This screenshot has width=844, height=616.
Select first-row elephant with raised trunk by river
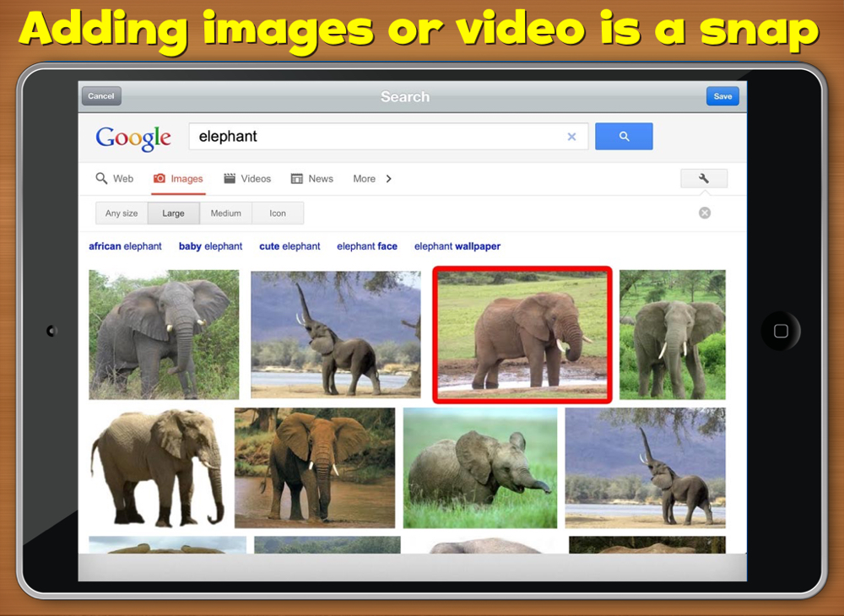click(336, 335)
